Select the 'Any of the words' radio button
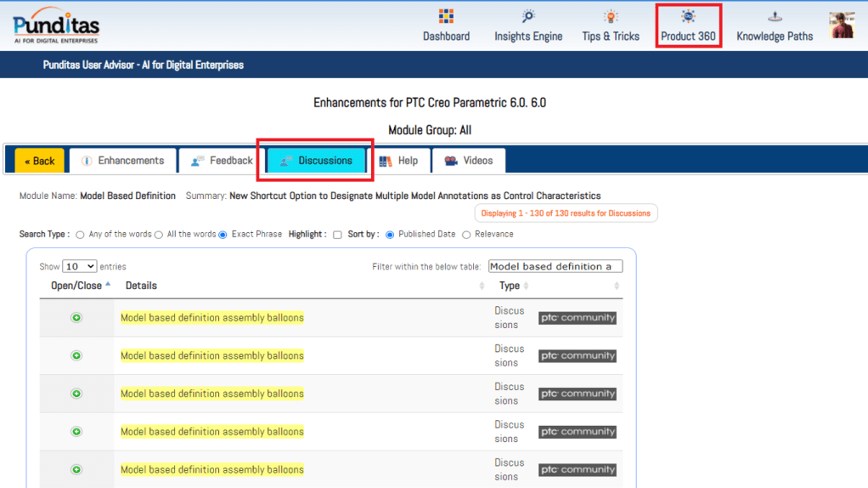Viewport: 868px width, 488px height. pos(81,235)
